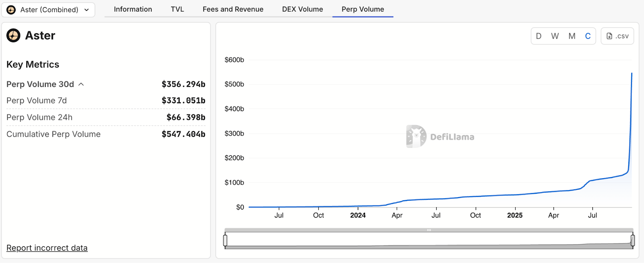The width and height of the screenshot is (644, 263).
Task: Click chevron next to Aster (Combined)
Action: 87,10
